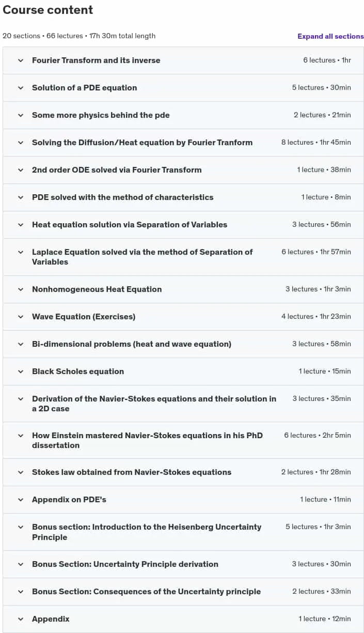Screen dimensions: 364x633
Task: Expand How Einstein mastered Navier-Stokes equations section
Action: (183, 440)
